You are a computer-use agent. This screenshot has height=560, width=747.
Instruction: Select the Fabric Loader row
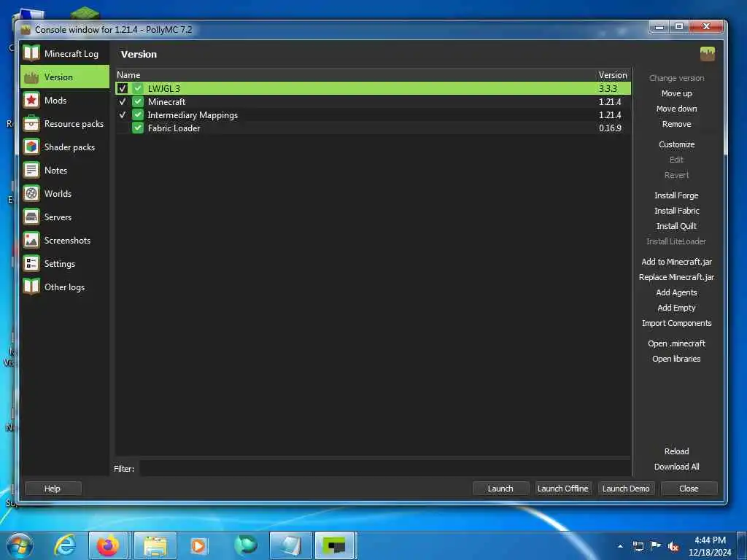pyautogui.click(x=373, y=128)
